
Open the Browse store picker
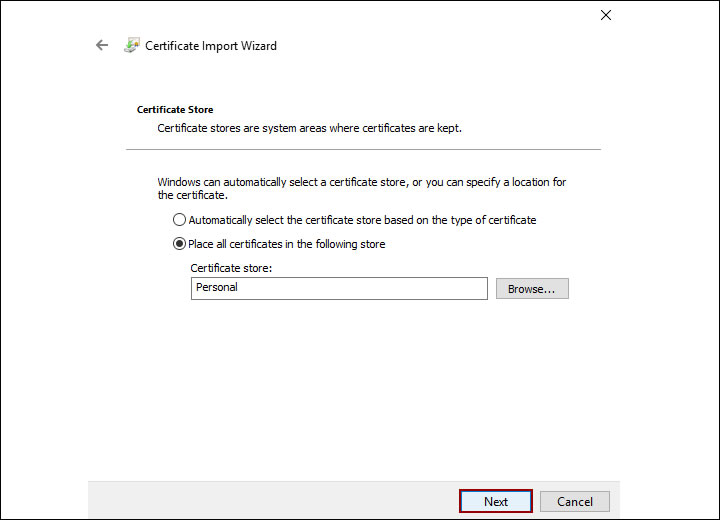pos(531,289)
